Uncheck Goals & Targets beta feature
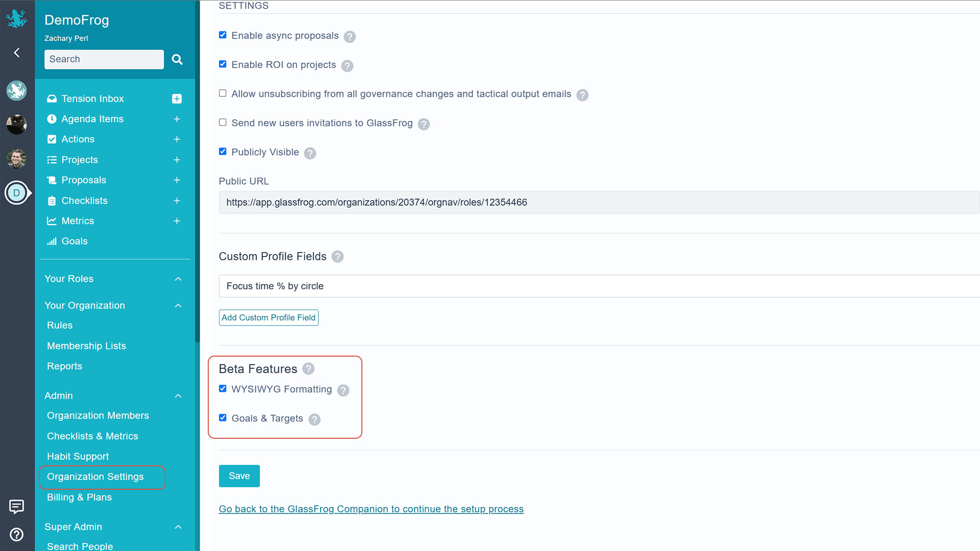This screenshot has height=551, width=980. [x=223, y=418]
